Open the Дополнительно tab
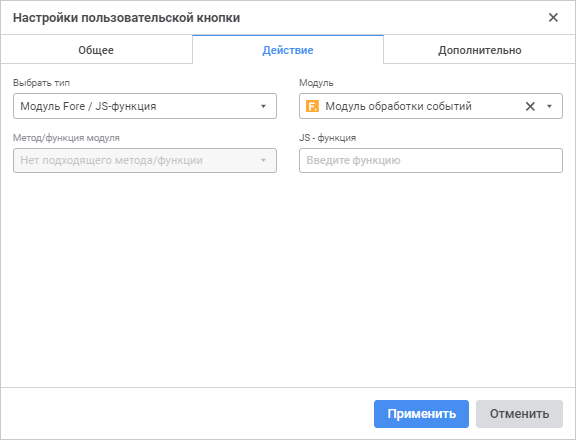This screenshot has height=440, width=576. pos(480,50)
